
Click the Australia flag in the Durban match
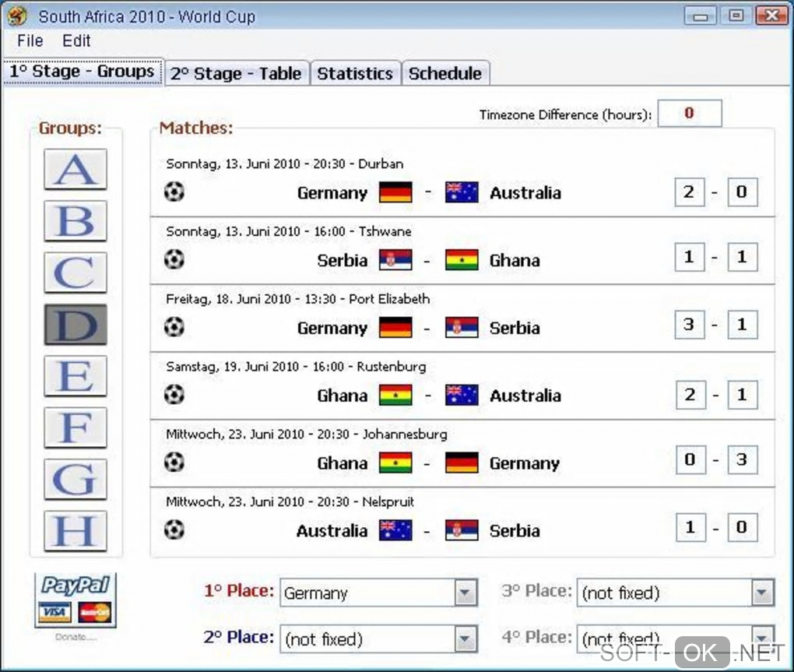462,192
